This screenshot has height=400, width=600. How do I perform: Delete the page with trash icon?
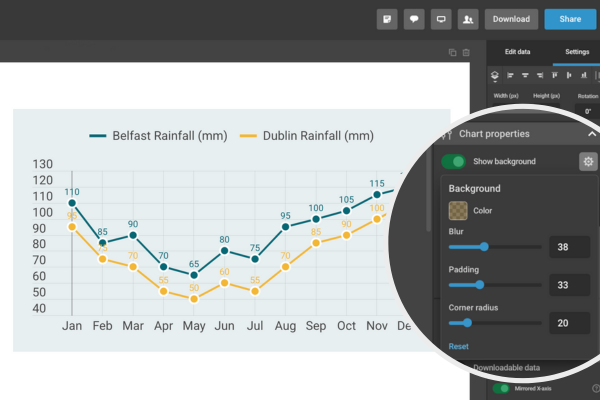point(466,52)
